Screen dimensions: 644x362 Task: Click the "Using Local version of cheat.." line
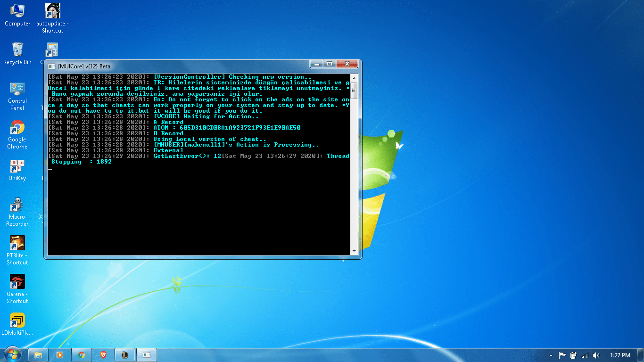click(x=210, y=139)
